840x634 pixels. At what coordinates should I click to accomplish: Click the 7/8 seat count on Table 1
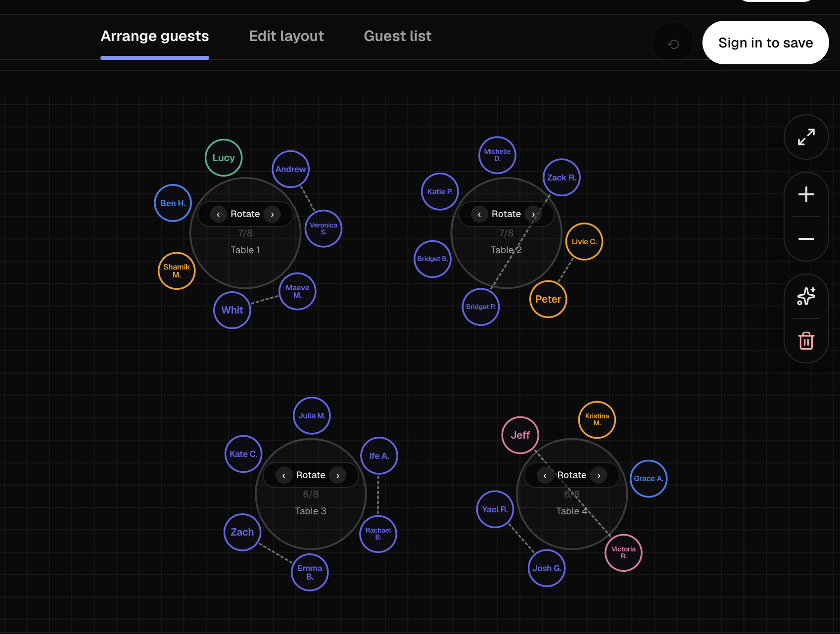tap(245, 233)
